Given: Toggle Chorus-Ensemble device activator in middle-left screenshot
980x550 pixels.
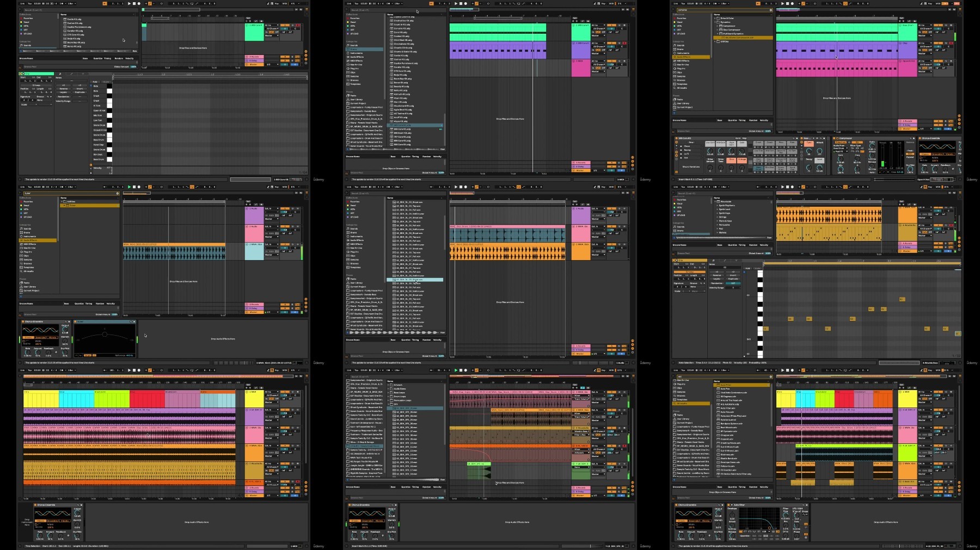Looking at the screenshot, I should (23, 322).
